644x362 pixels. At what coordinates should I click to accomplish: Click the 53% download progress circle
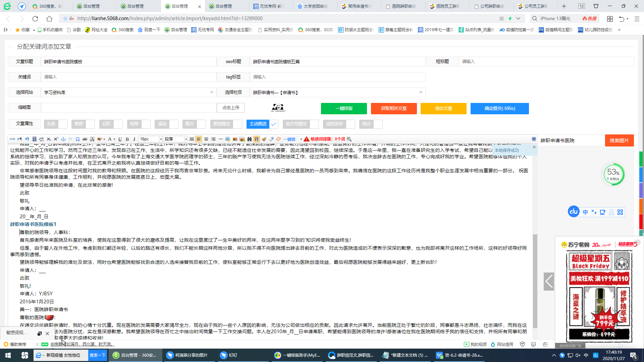click(x=614, y=174)
